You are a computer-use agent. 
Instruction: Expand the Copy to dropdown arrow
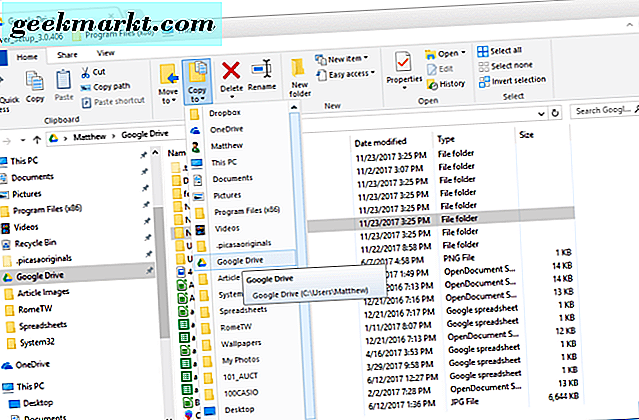(x=198, y=101)
